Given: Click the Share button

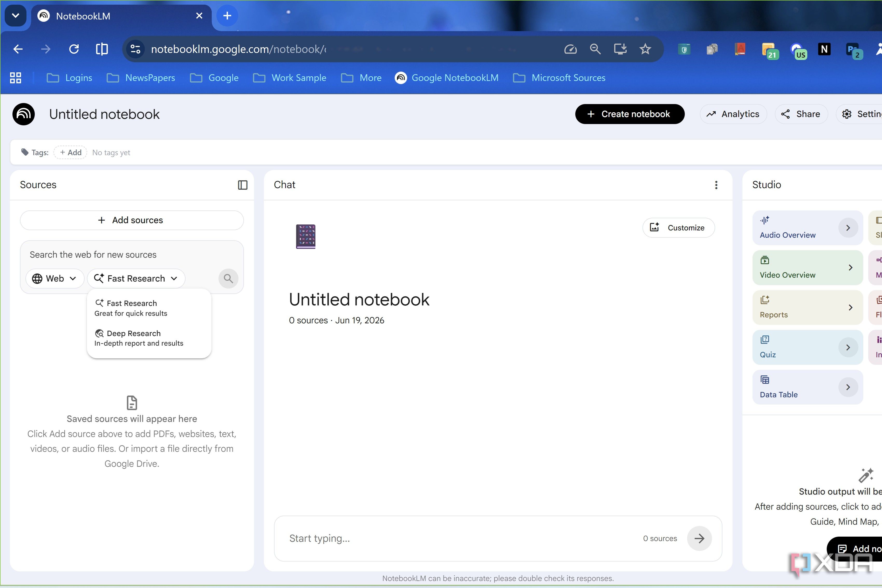Looking at the screenshot, I should click(801, 114).
